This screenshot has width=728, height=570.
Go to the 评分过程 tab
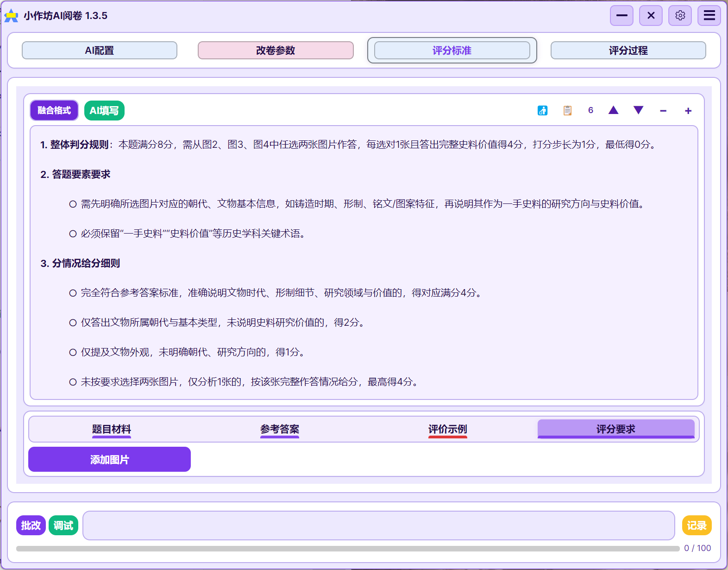coord(628,51)
